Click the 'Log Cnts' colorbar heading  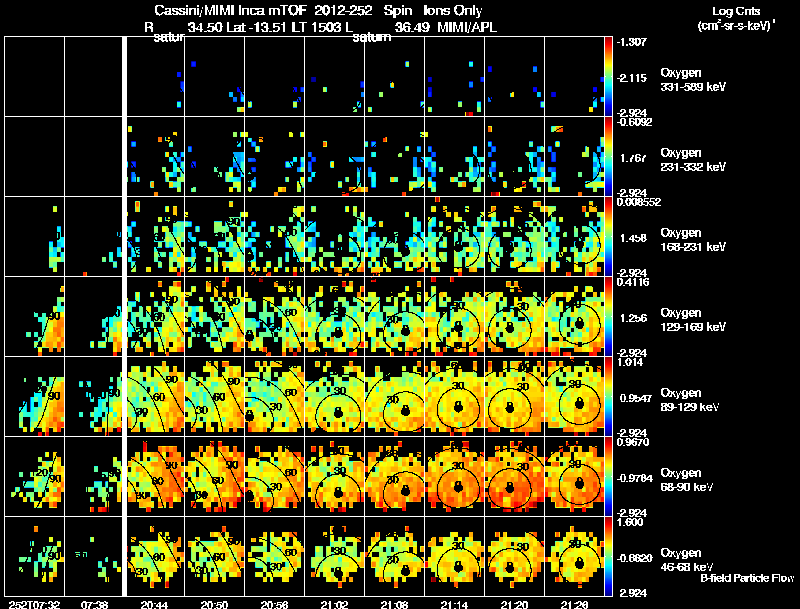pos(735,11)
